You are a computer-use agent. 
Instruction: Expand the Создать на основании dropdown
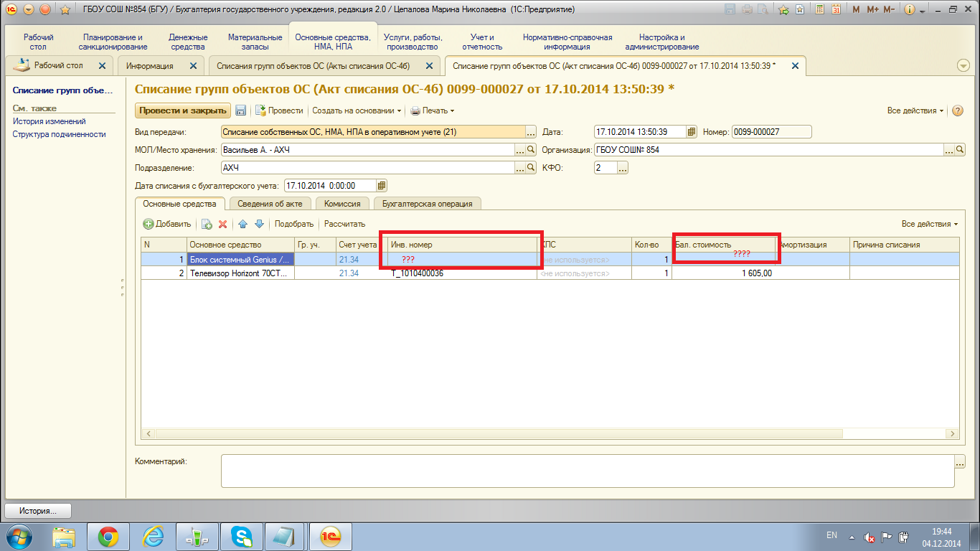click(x=357, y=110)
